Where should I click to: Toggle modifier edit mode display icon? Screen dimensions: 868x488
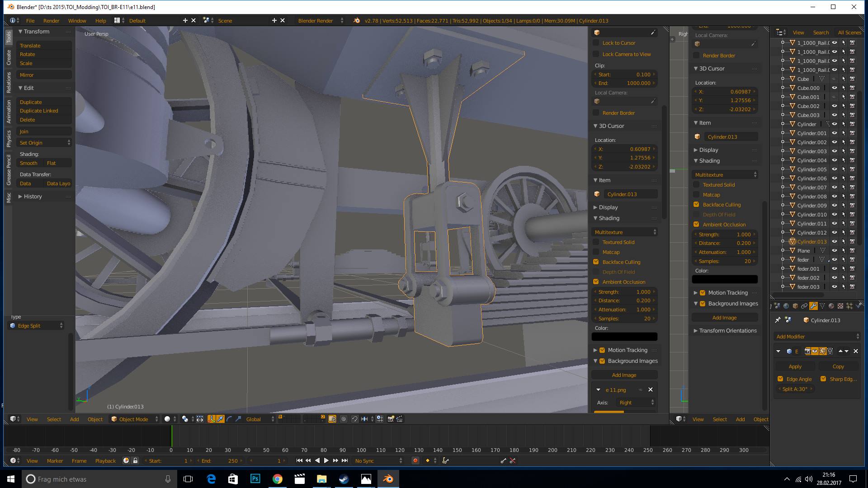(x=823, y=351)
